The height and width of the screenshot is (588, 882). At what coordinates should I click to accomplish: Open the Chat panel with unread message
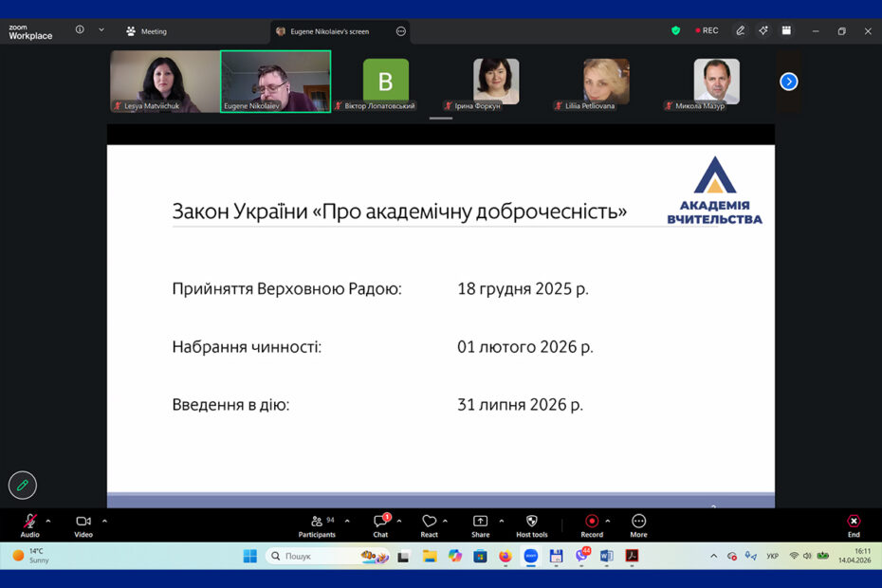[380, 523]
